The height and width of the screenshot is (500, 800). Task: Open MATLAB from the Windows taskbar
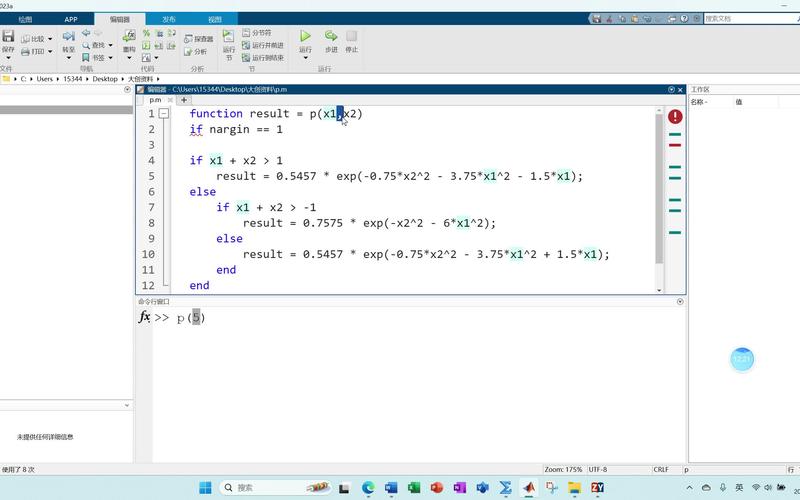tap(529, 487)
